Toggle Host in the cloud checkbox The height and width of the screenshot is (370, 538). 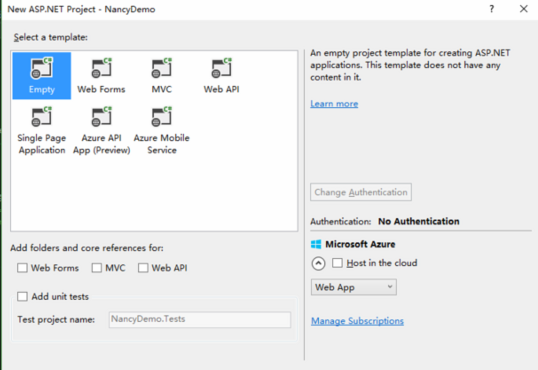[x=337, y=263]
